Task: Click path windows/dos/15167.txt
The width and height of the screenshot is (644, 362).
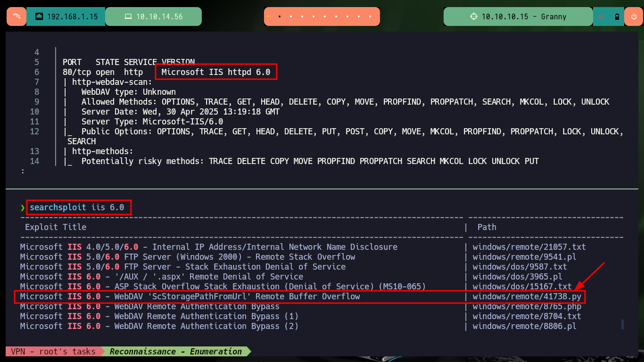Action: pyautogui.click(x=522, y=287)
